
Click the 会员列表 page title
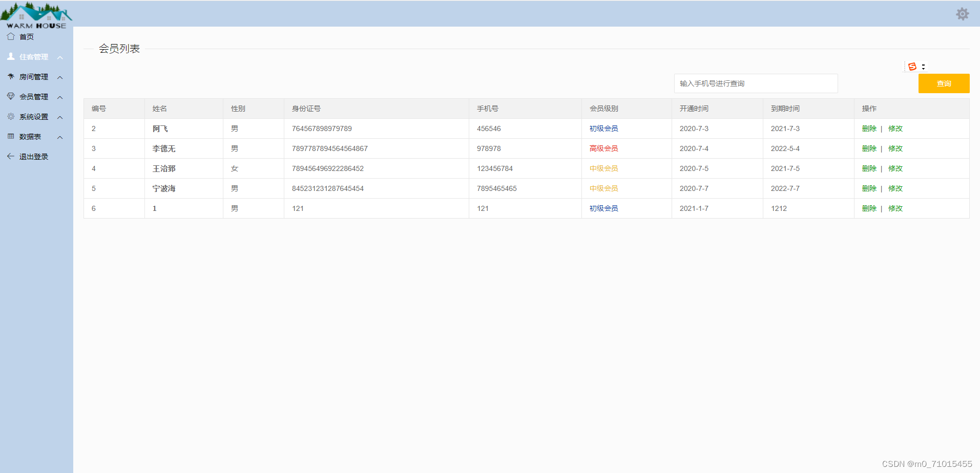[119, 49]
